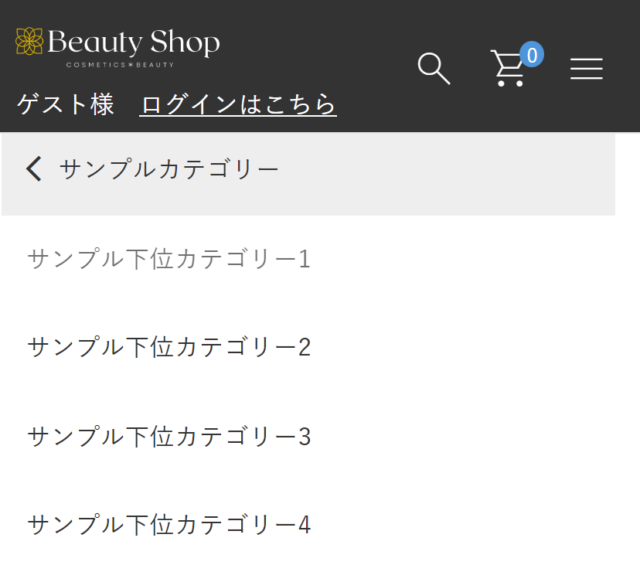Viewport: 640px width, 582px height.
Task: Click the letter B in Beauty
Action: pyautogui.click(x=58, y=43)
